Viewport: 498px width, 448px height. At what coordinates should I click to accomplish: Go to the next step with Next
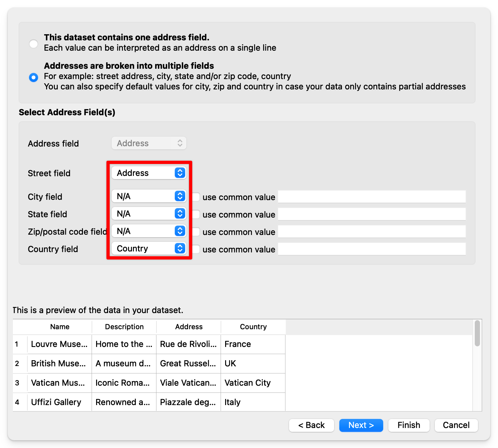[x=361, y=425]
